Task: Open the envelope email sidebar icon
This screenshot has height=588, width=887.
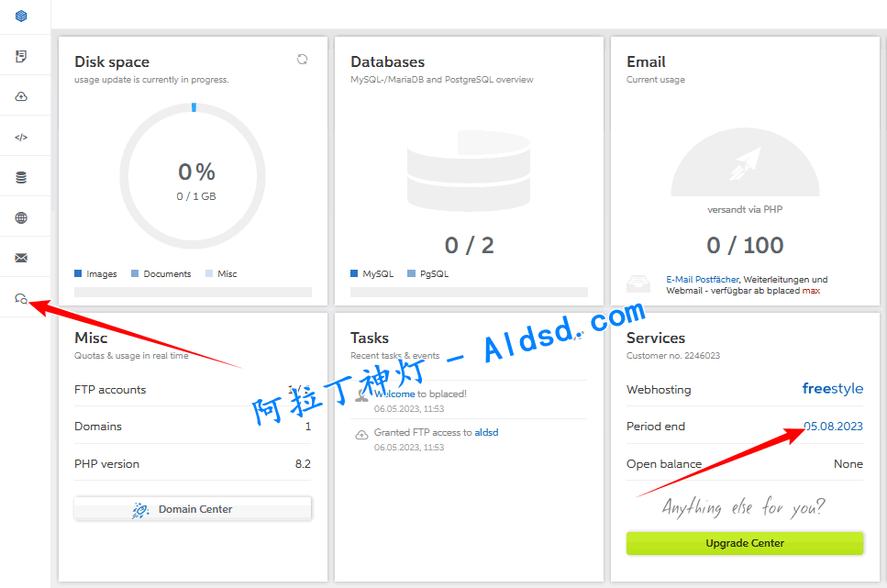Action: click(21, 258)
